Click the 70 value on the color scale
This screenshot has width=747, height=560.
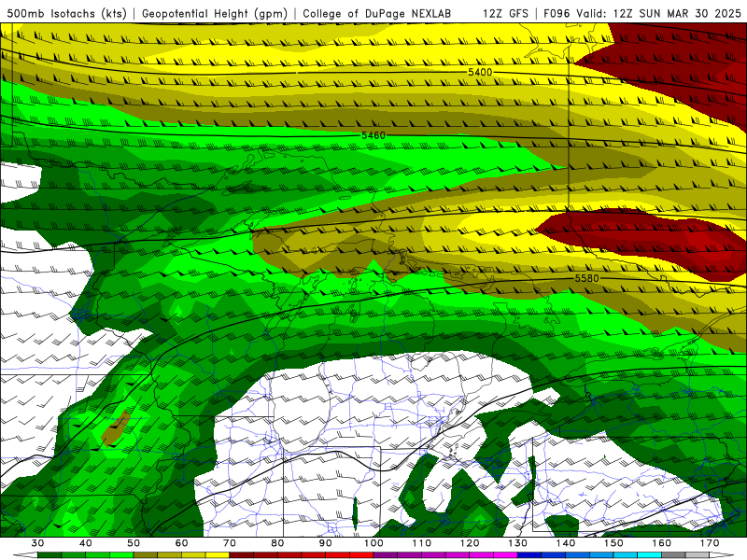230,543
